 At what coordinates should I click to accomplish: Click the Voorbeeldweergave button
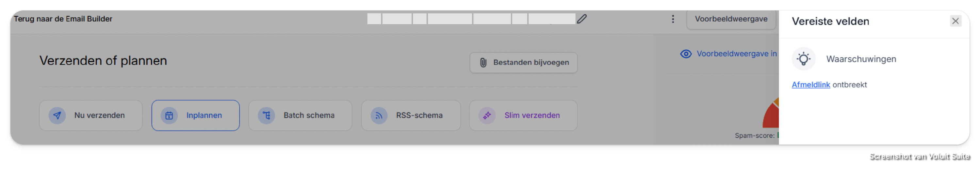point(731,19)
